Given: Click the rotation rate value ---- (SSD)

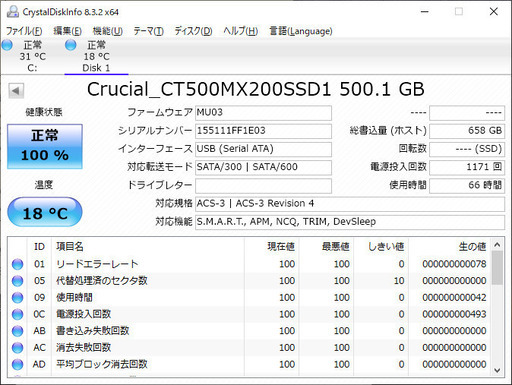Looking at the screenshot, I should click(x=467, y=149).
